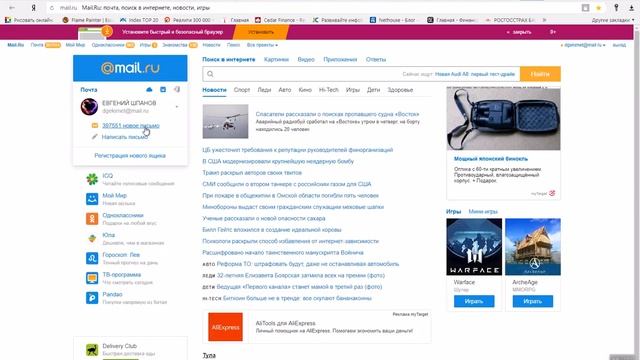Select the Авто news tab
This screenshot has width=640, height=360.
pos(284,90)
